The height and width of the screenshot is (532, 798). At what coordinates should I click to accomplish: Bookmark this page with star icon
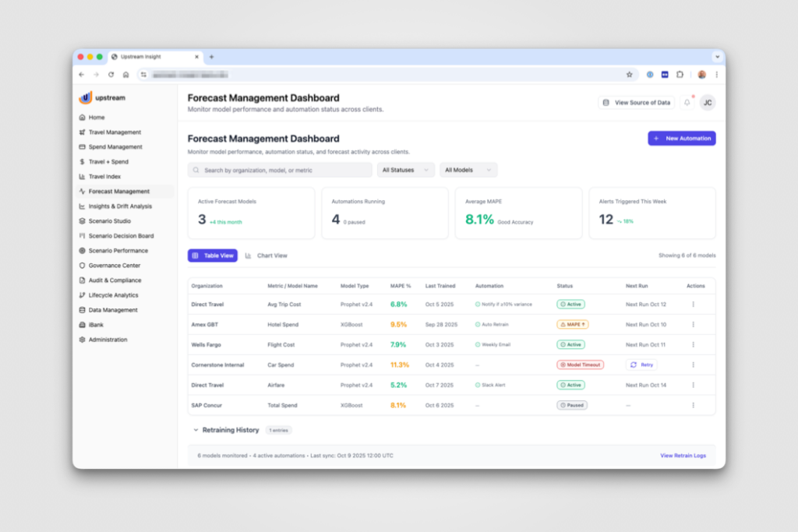point(629,74)
